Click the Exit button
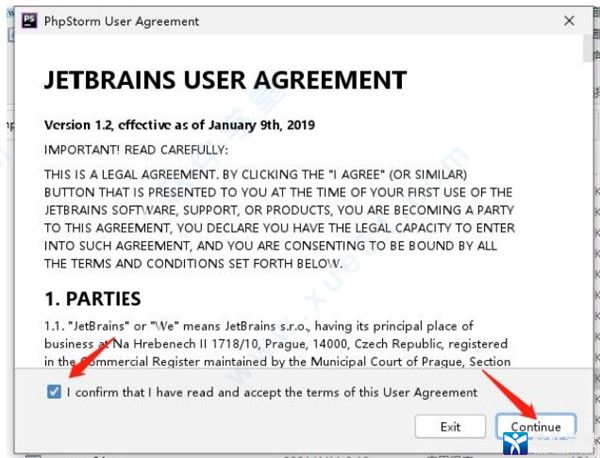The image size is (600, 458). pyautogui.click(x=450, y=426)
